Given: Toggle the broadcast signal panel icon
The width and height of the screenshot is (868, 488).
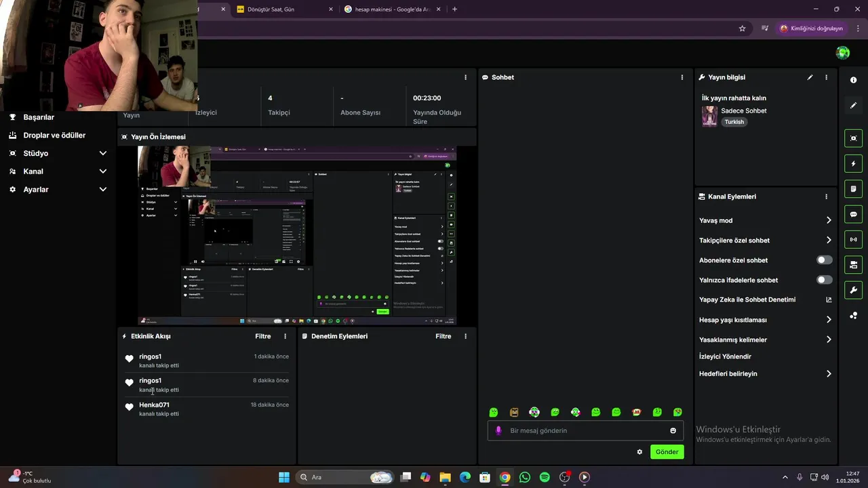Looking at the screenshot, I should click(x=853, y=239).
